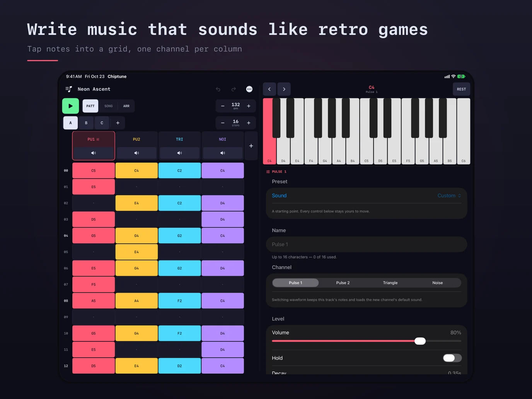Mute the PU1 channel speaker
This screenshot has height=399, width=532.
point(94,153)
